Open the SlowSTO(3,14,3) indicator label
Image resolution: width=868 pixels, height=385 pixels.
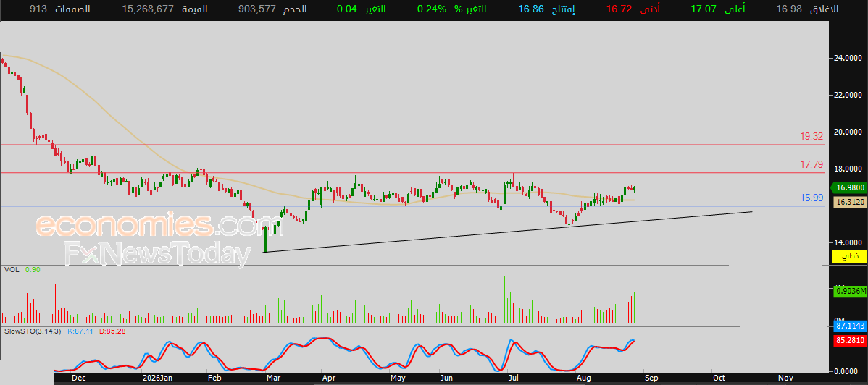(x=32, y=331)
